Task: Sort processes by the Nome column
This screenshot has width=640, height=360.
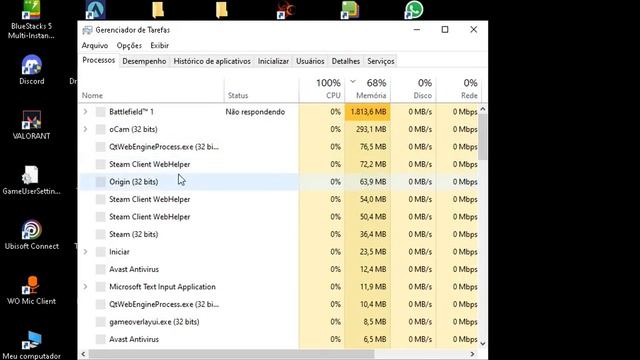Action: [151, 89]
